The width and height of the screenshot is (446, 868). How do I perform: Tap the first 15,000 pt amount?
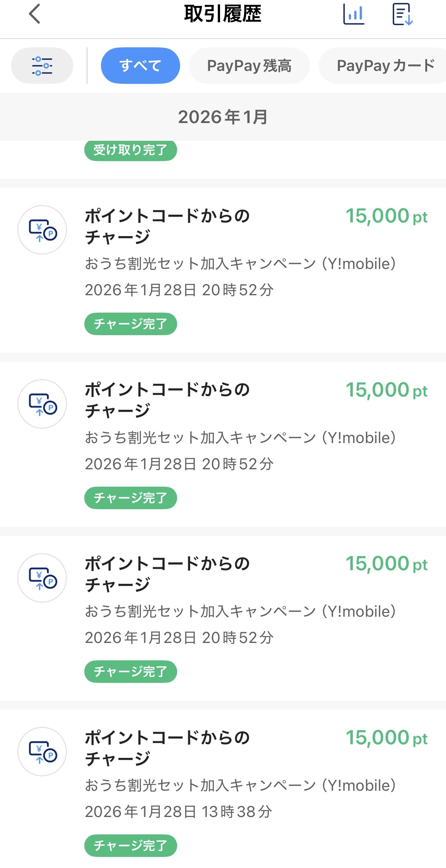pyautogui.click(x=386, y=216)
